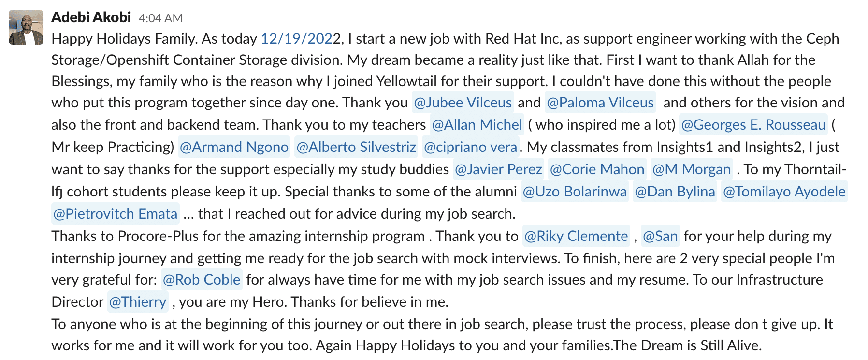Screen dimensions: 868x360
Task: Open the @Tomilayo Ayodele mention
Action: [x=784, y=192]
